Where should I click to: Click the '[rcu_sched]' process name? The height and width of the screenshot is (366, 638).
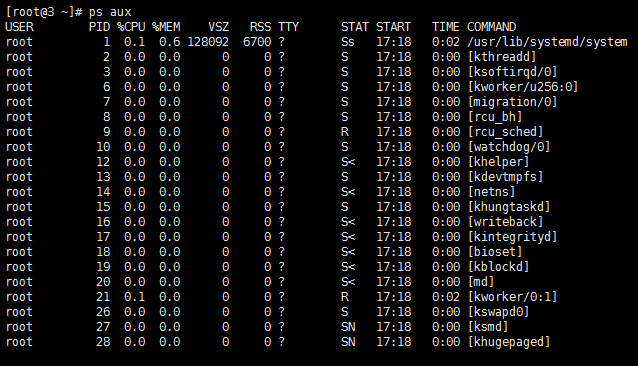click(x=505, y=132)
